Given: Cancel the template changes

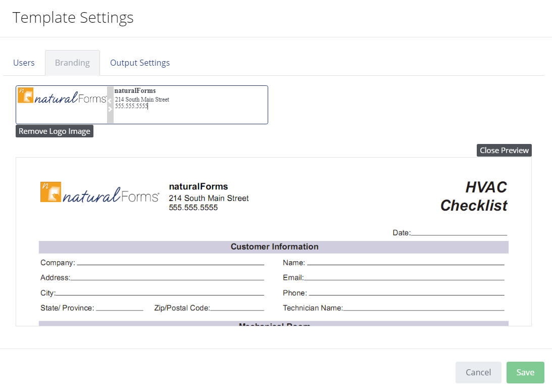Looking at the screenshot, I should click(x=478, y=372).
